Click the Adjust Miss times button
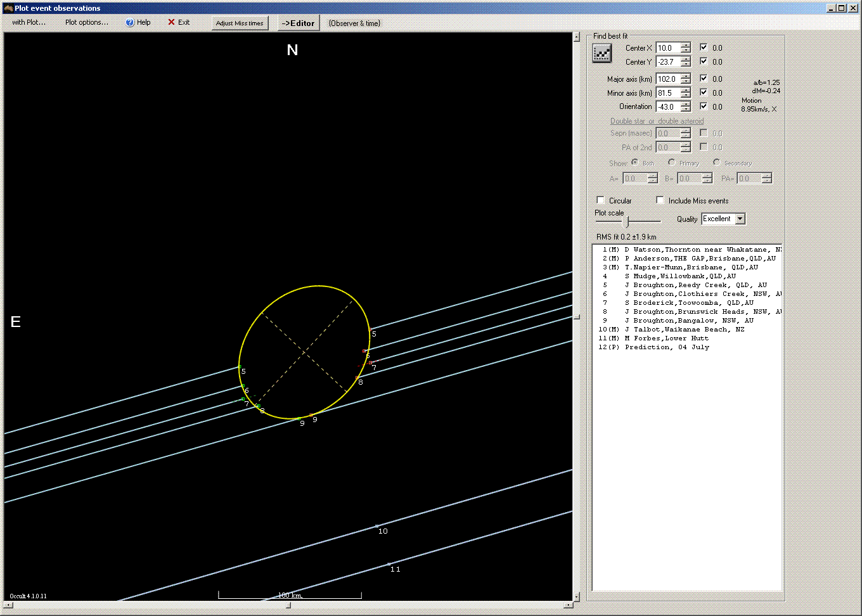The image size is (862, 616). pos(240,23)
